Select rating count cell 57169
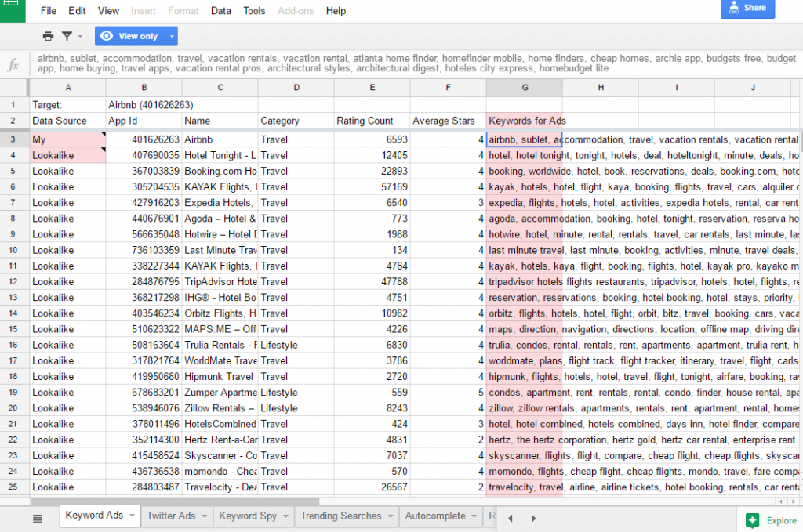 coord(372,186)
